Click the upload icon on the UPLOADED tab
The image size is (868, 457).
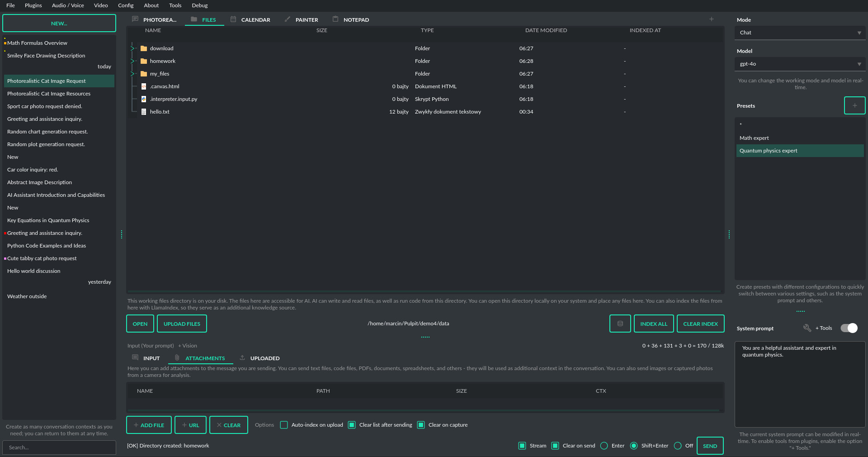click(x=242, y=358)
